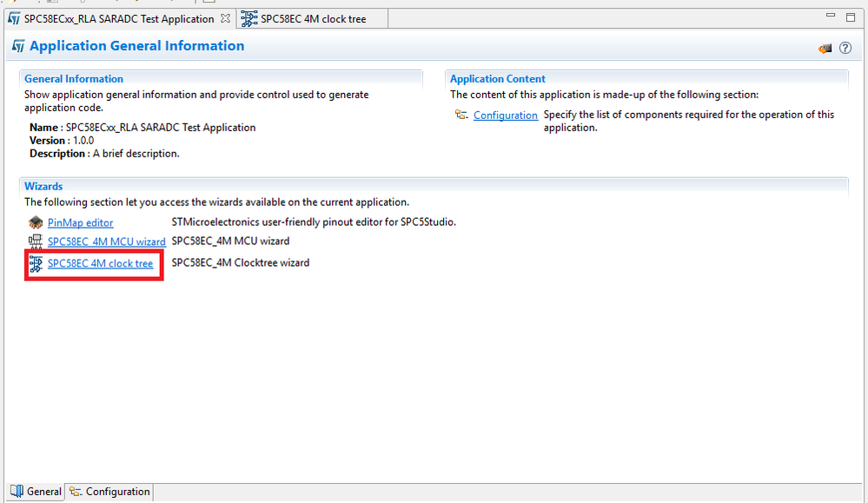
Task: Open the SPC58EC_4M MCU wizard link
Action: coord(106,242)
